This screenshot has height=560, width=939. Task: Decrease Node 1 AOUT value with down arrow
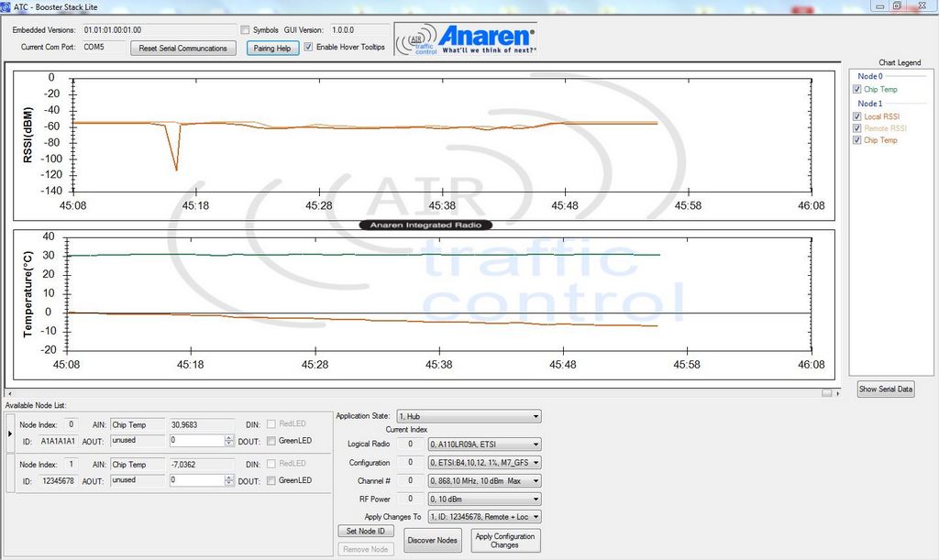point(229,483)
